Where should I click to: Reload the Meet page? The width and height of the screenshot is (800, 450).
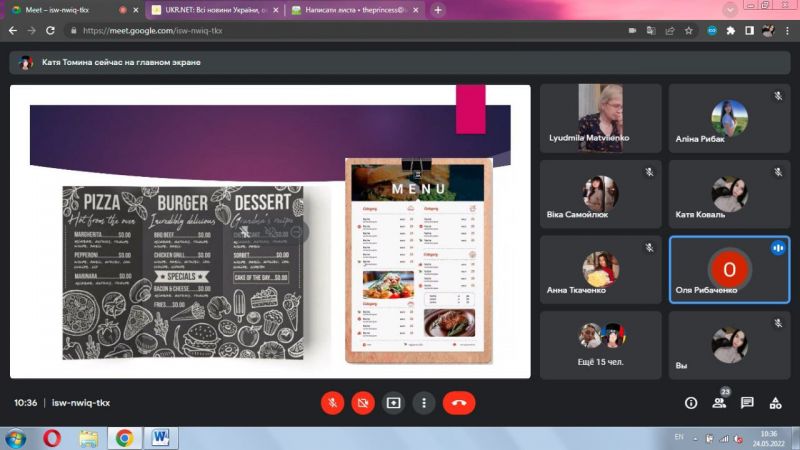coord(50,31)
